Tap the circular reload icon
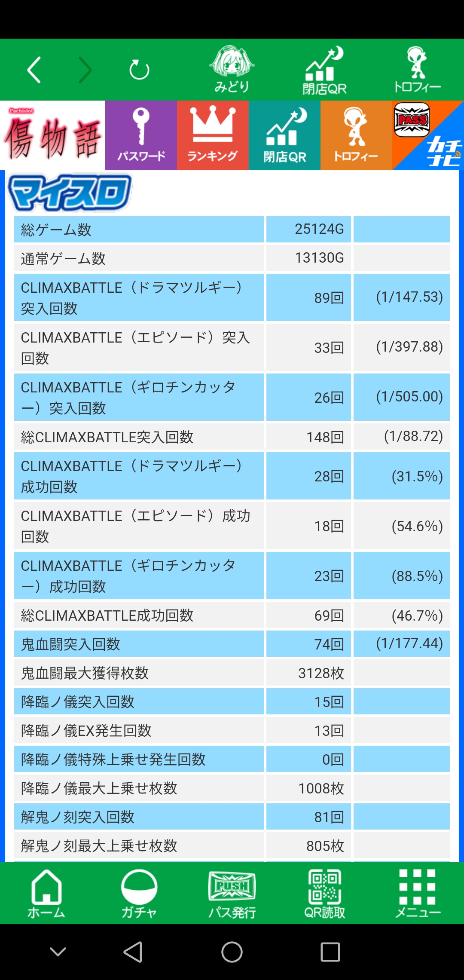The image size is (464, 980). click(139, 70)
